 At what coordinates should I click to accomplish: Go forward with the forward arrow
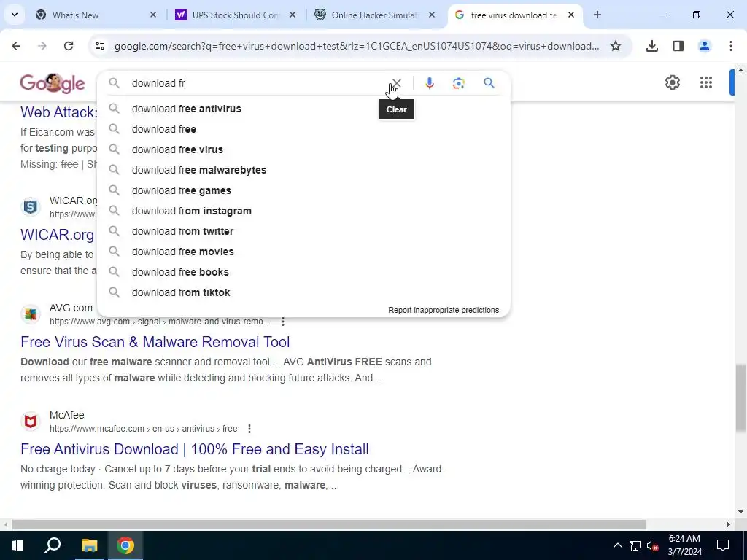tap(42, 46)
